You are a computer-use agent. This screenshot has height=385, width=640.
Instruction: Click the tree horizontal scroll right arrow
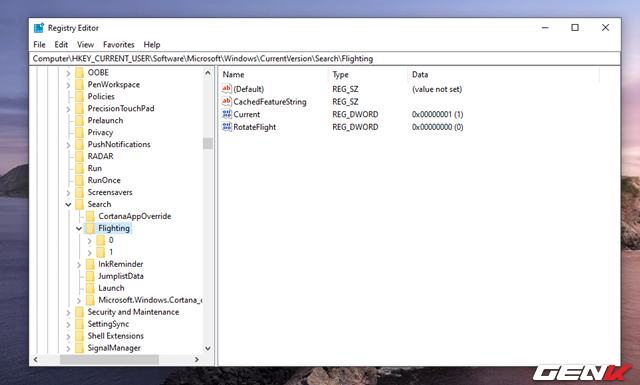pos(197,359)
